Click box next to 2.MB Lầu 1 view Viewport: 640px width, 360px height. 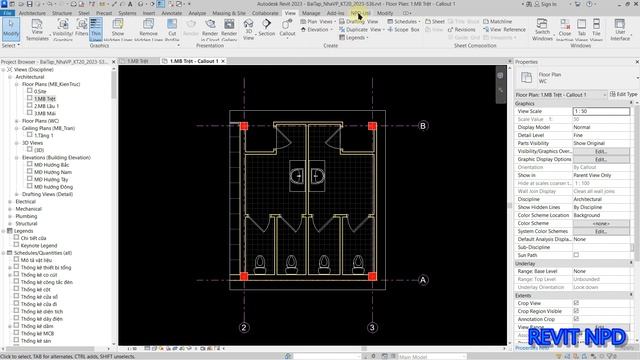29,105
